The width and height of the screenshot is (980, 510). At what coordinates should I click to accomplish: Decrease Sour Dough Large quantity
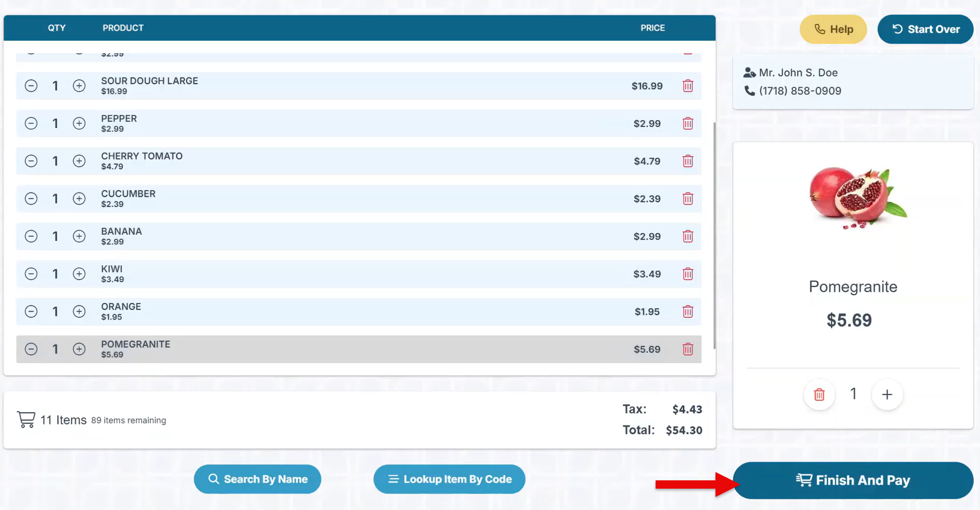point(31,86)
